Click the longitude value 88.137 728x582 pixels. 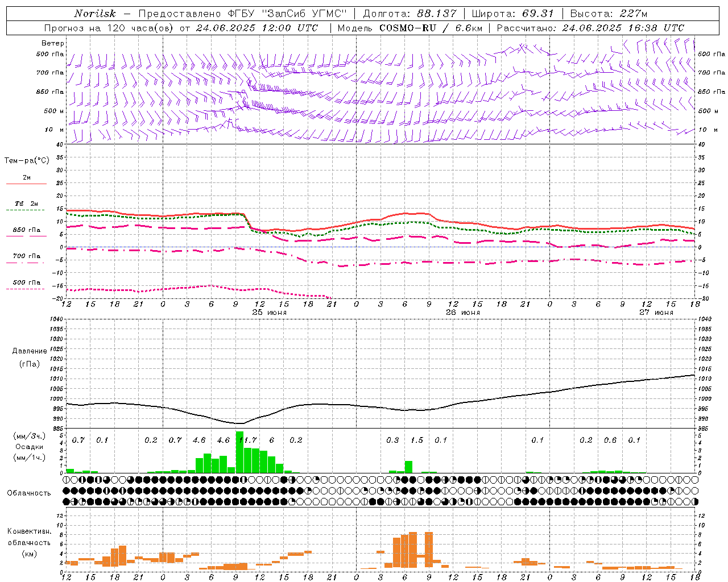point(436,14)
